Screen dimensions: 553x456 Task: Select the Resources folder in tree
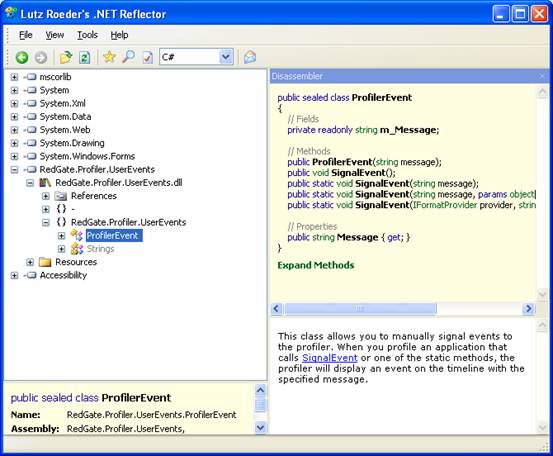pos(76,262)
